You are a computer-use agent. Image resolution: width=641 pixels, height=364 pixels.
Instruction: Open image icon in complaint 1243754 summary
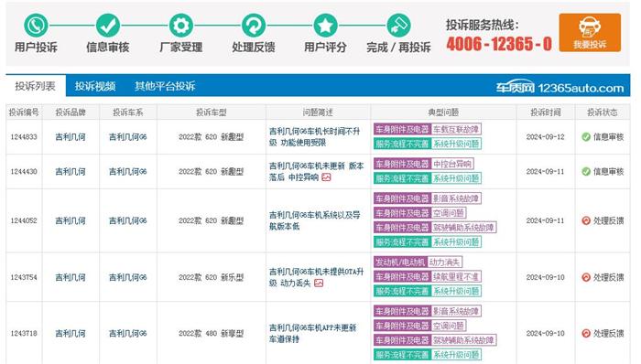[319, 283]
